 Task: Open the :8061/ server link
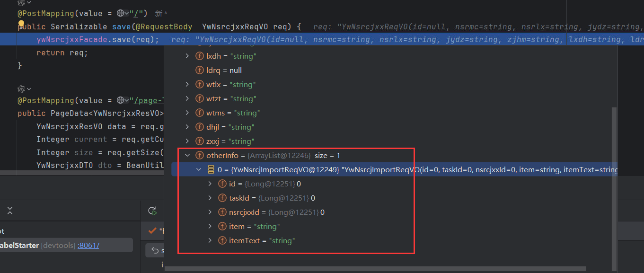point(88,245)
